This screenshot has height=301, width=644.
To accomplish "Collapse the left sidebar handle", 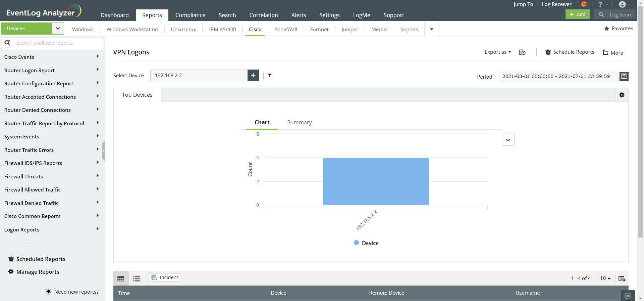I will pyautogui.click(x=103, y=151).
